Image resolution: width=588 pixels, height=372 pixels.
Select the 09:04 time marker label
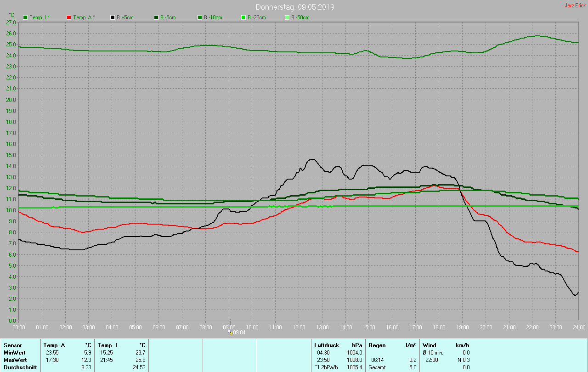point(239,333)
